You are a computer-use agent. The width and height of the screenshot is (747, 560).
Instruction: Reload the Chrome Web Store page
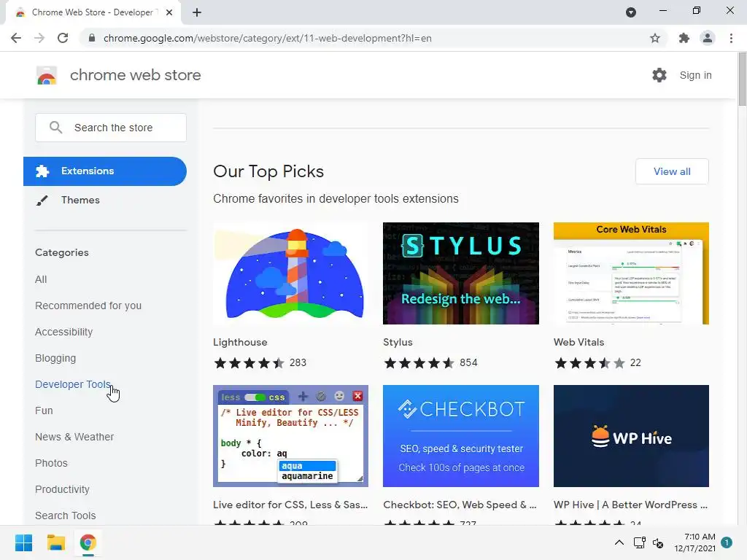[63, 38]
